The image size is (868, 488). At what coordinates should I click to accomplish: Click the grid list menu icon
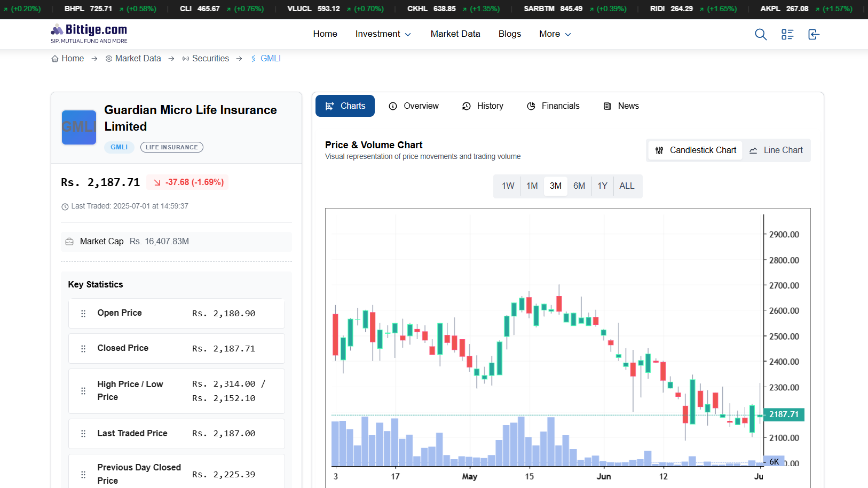[787, 35]
